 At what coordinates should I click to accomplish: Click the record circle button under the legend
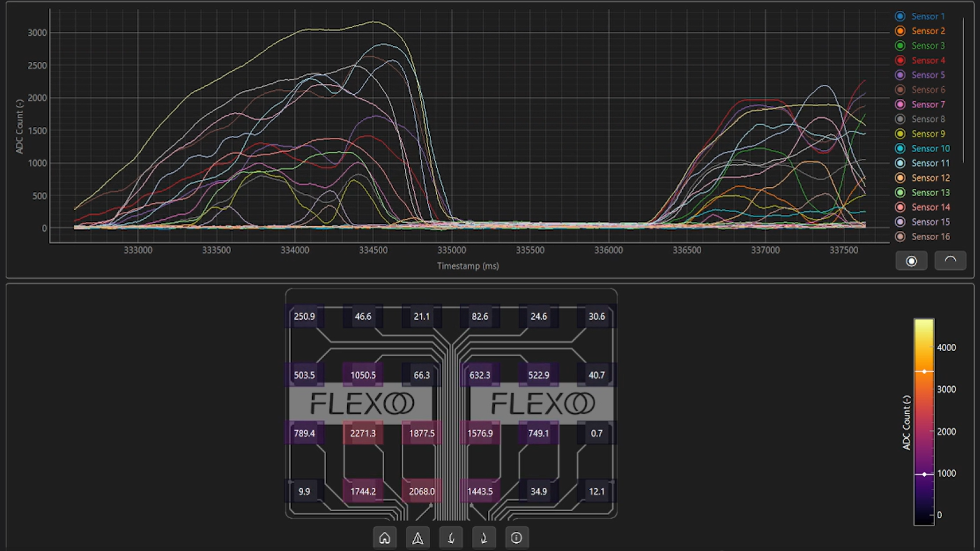[911, 261]
